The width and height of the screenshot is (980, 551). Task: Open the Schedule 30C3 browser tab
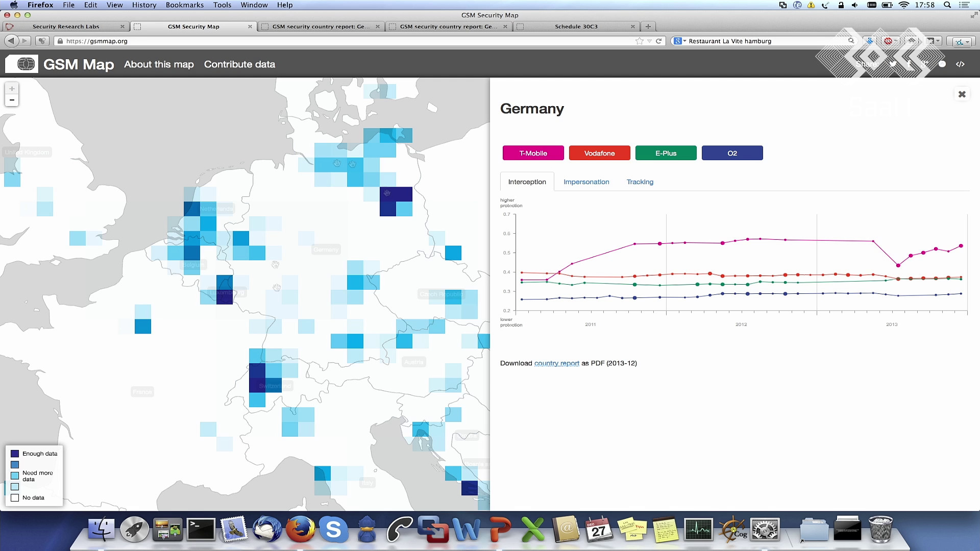(x=576, y=27)
